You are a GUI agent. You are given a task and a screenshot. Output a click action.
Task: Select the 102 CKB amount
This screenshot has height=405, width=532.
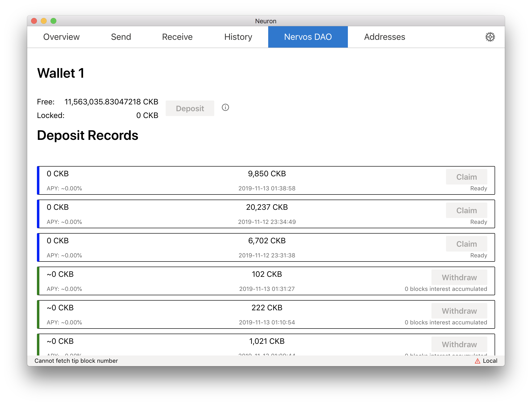pyautogui.click(x=267, y=274)
